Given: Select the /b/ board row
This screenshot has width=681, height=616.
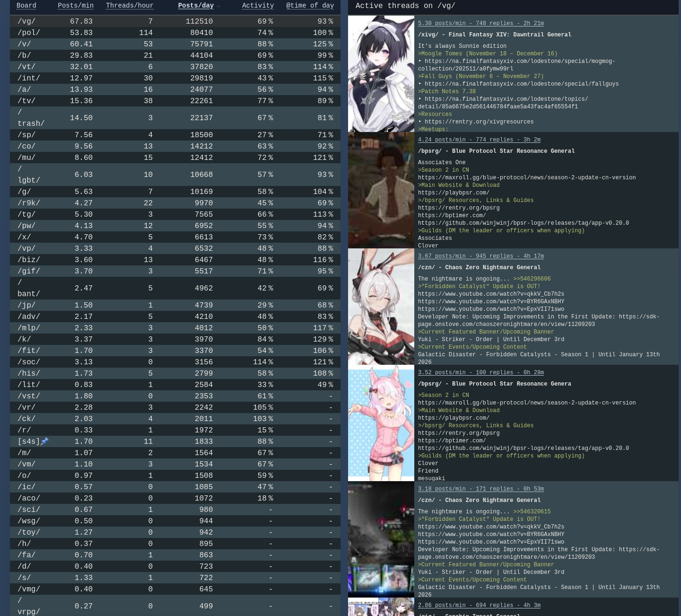Looking at the screenshot, I should (x=175, y=55).
